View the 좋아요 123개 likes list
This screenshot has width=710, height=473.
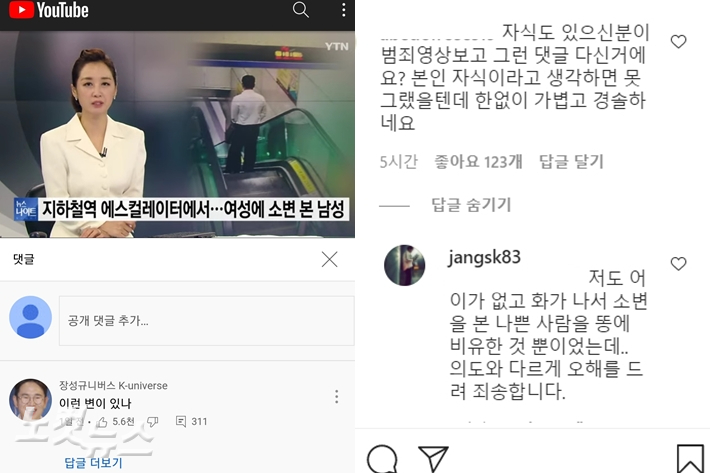(x=478, y=162)
